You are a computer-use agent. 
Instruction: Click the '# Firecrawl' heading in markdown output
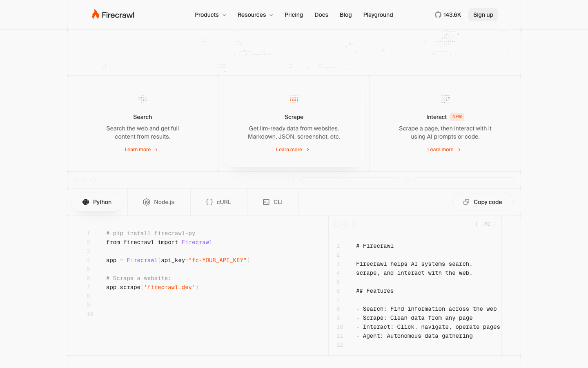point(375,246)
